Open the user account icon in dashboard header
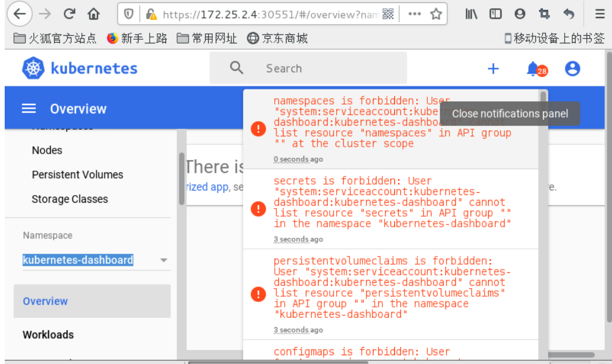Viewport: 612px width, 364px height. (x=572, y=68)
